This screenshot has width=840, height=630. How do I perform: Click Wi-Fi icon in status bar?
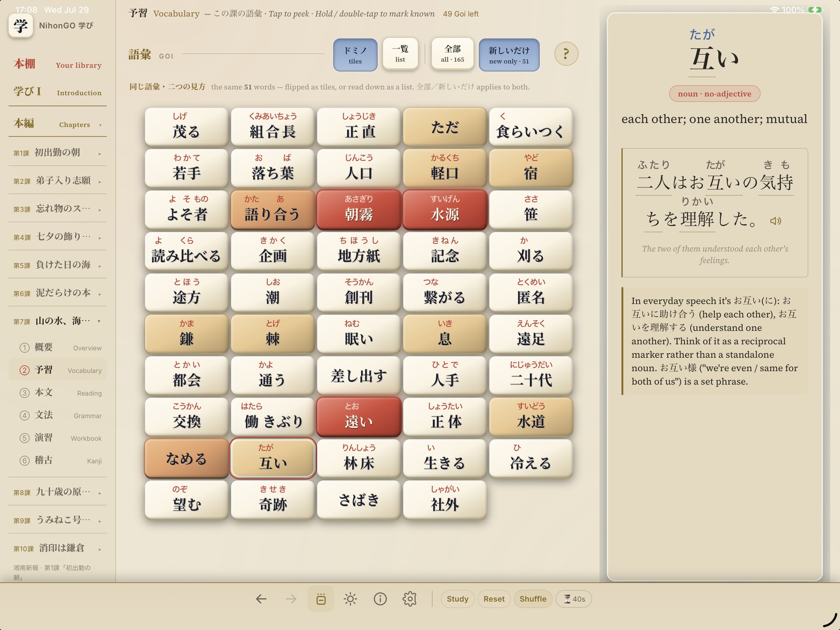pos(774,9)
